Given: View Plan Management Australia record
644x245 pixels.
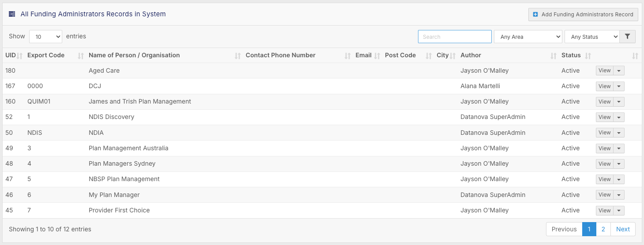Looking at the screenshot, I should (x=604, y=148).
